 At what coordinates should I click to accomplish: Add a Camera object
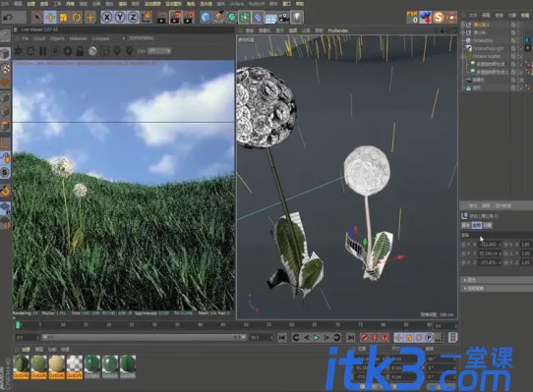tap(284, 17)
